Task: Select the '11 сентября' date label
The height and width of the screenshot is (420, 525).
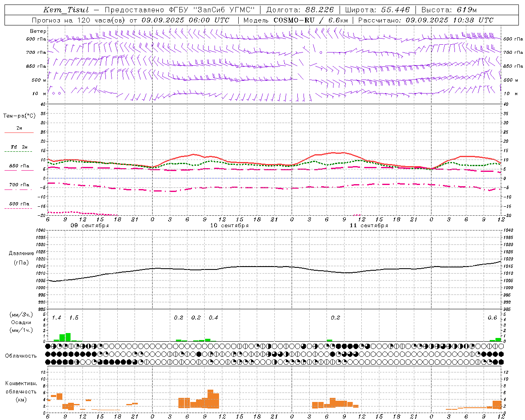Action: pos(369,226)
